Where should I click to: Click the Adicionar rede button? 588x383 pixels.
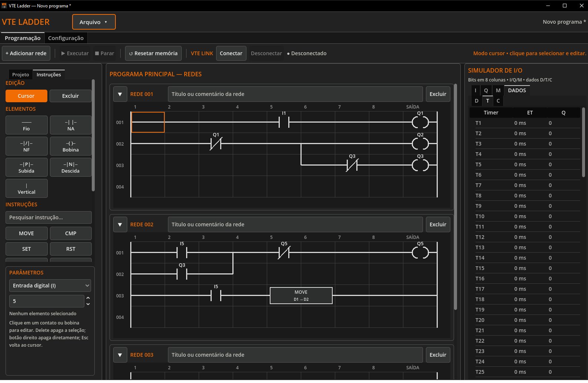[26, 53]
